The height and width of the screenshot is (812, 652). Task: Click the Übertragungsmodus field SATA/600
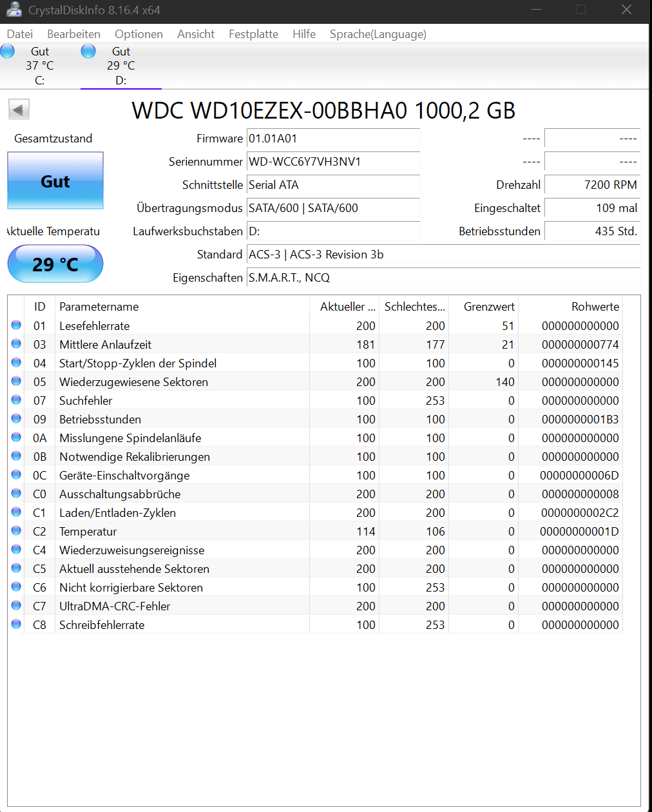[x=334, y=208]
